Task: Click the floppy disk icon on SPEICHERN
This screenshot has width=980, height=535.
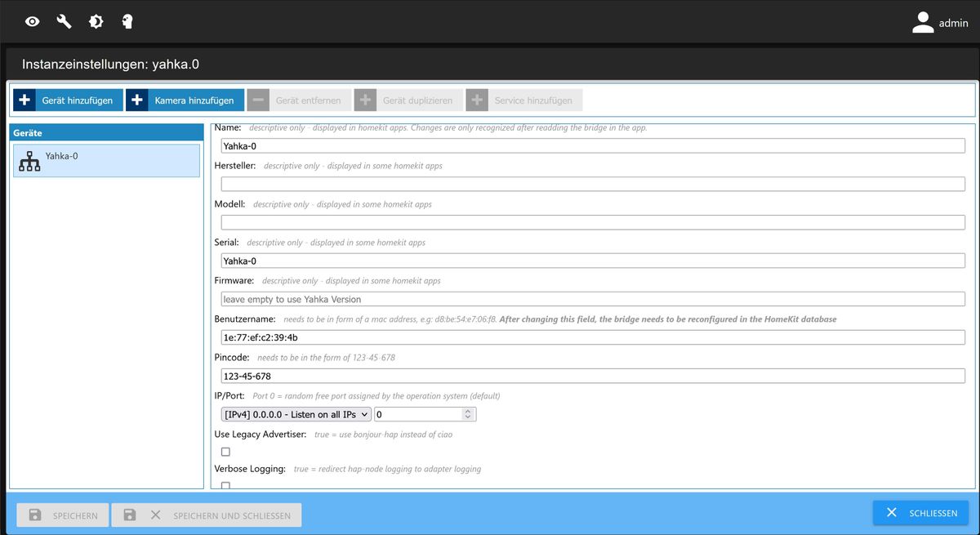Action: click(35, 515)
